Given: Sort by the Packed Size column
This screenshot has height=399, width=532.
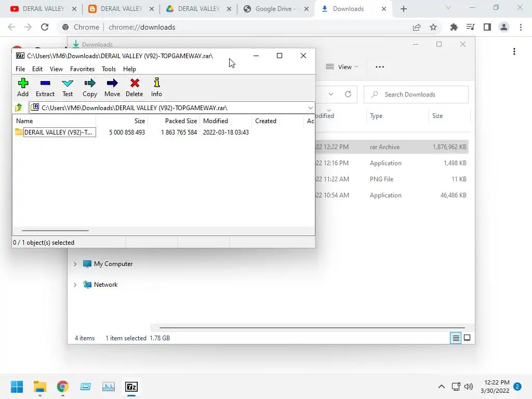Looking at the screenshot, I should (x=174, y=121).
